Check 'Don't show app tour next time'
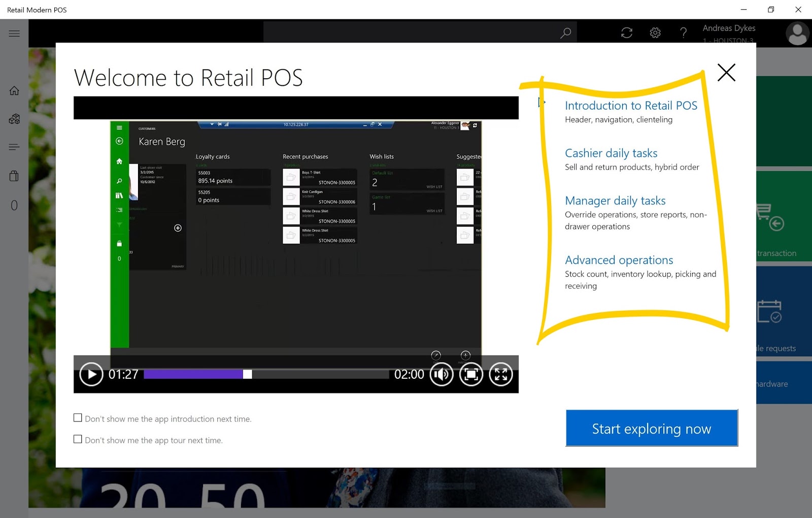 coord(78,439)
